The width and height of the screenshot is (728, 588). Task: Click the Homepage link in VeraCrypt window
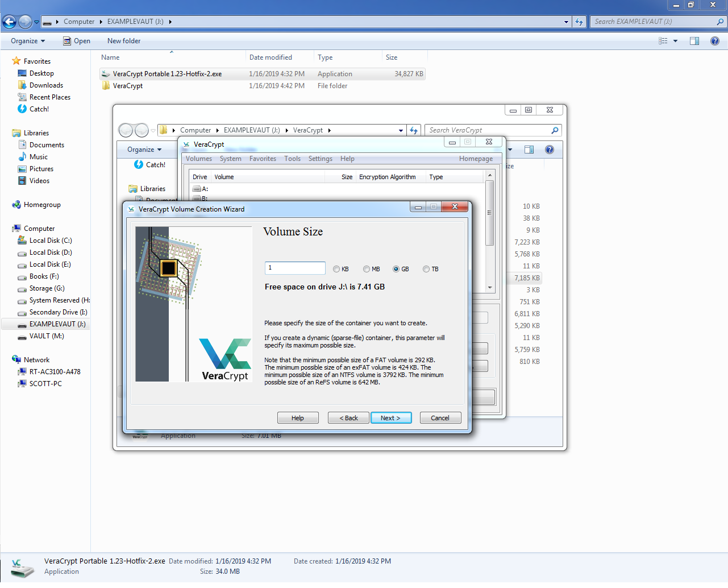click(x=476, y=159)
